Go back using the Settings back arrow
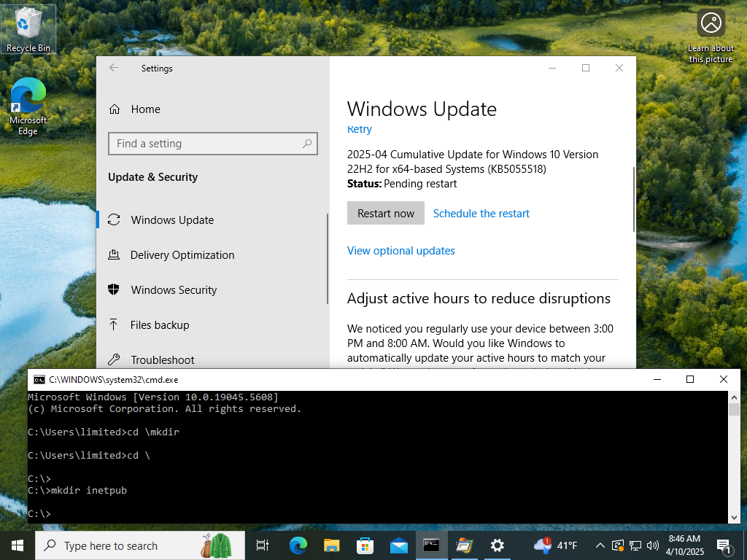 point(114,68)
